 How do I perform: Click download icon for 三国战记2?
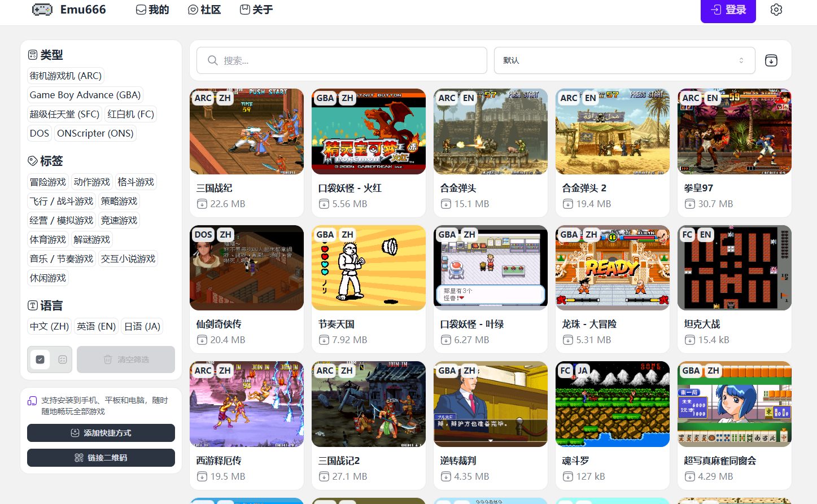324,477
